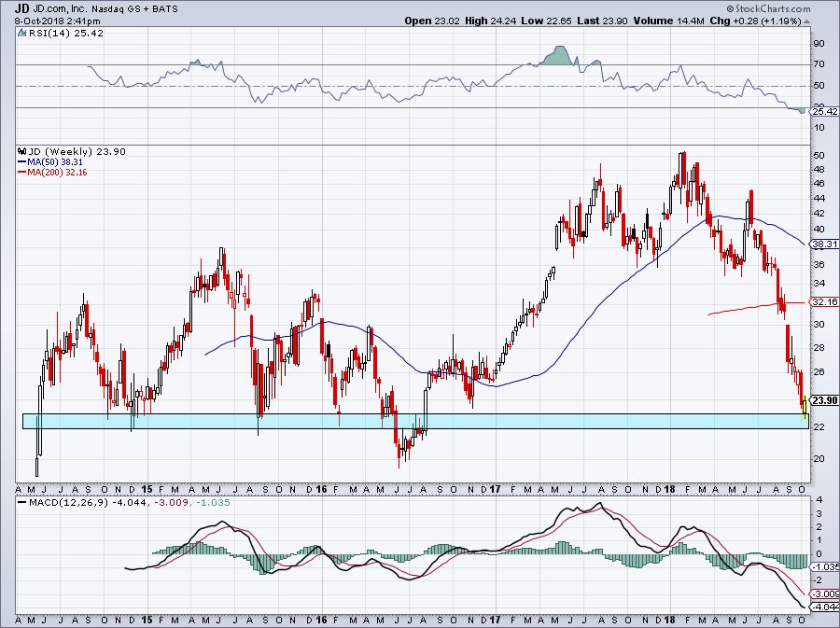Screen dimensions: 840x628
Task: Click the RSI indicator icon beside RSI(14)
Action: 21,33
